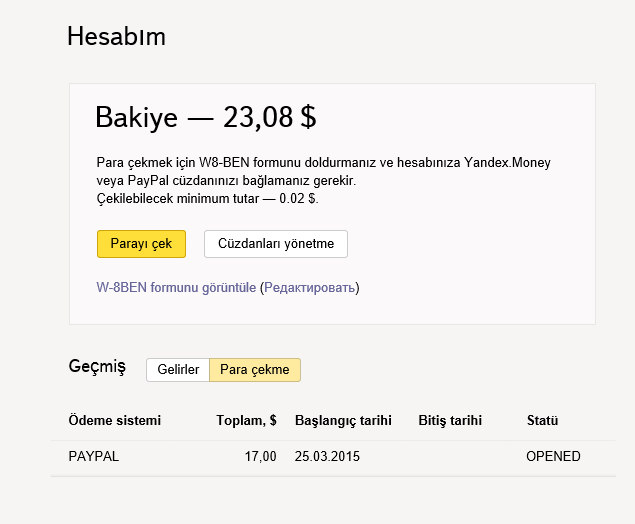This screenshot has width=635, height=524.
Task: Click the Bitiş tarihi column header
Action: 449,420
